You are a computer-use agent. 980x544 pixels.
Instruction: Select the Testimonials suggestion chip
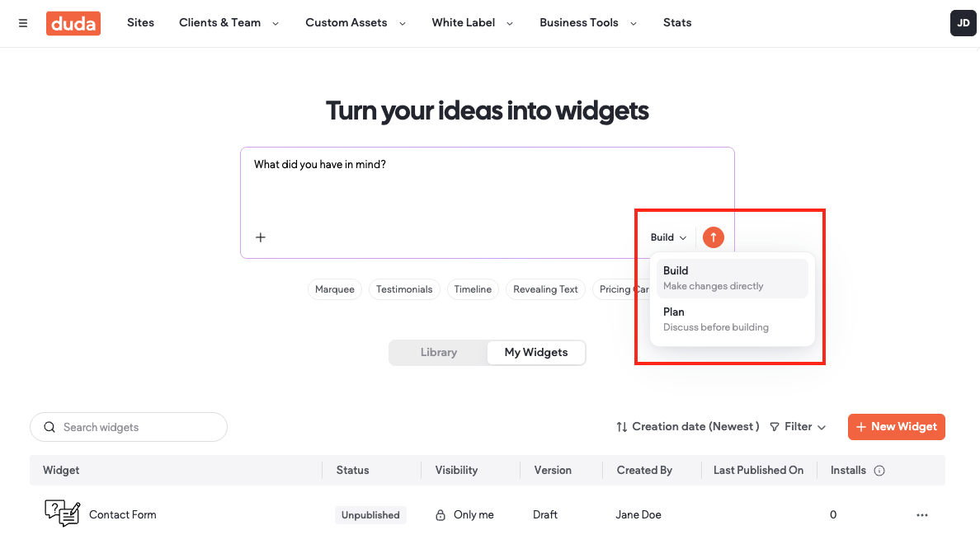tap(404, 289)
